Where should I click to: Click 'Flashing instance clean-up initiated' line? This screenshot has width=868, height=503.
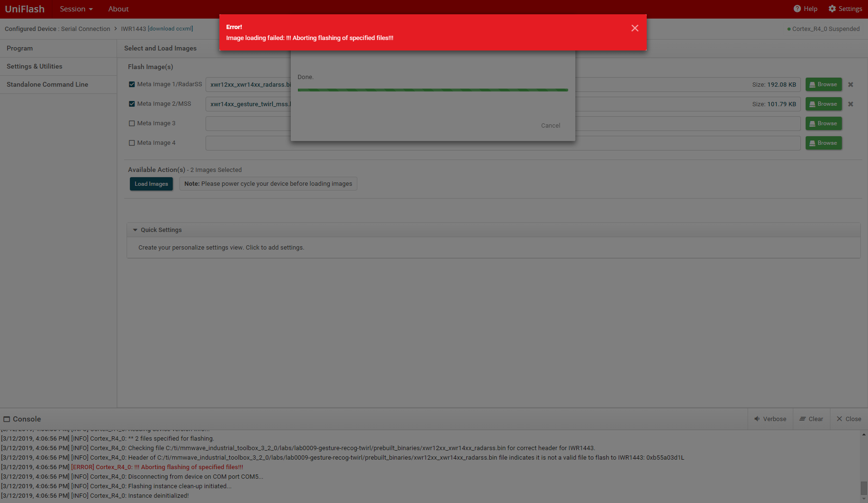[x=117, y=486]
